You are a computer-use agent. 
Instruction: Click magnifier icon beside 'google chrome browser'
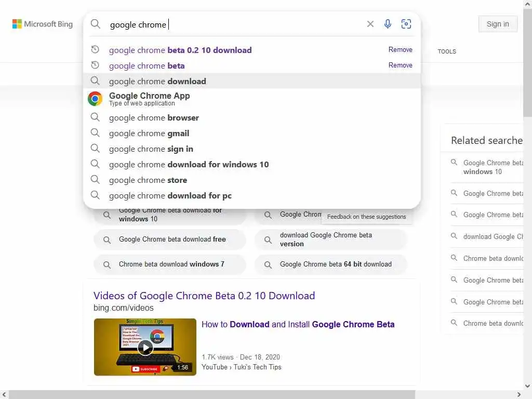click(96, 117)
